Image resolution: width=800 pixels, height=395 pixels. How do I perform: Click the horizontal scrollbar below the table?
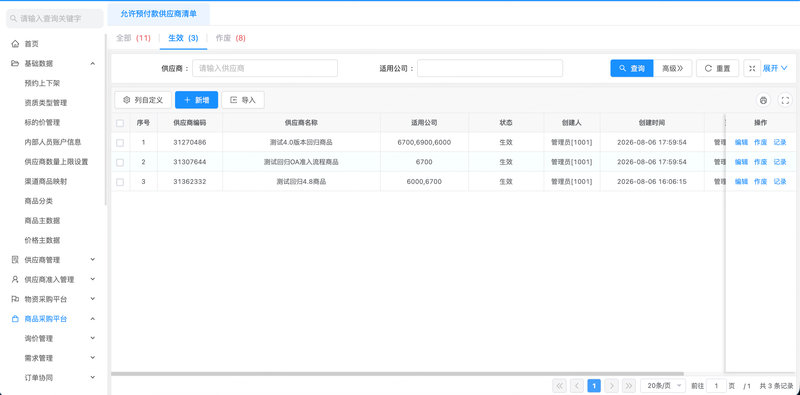(x=397, y=374)
